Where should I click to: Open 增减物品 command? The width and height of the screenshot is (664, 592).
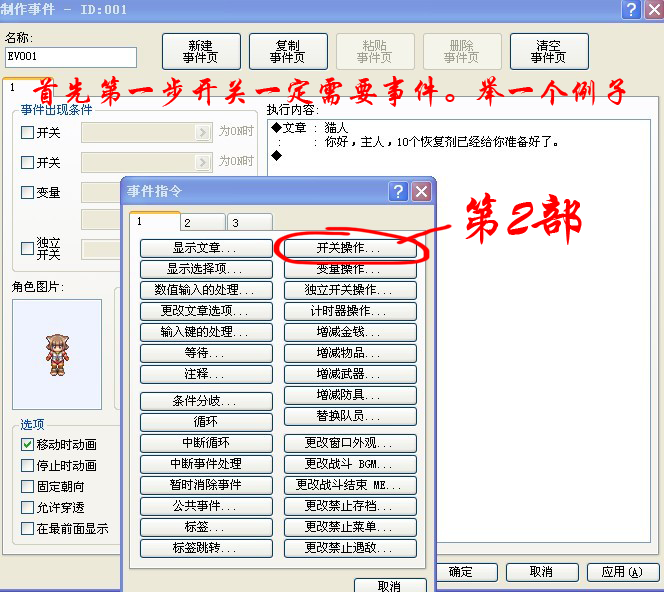350,353
